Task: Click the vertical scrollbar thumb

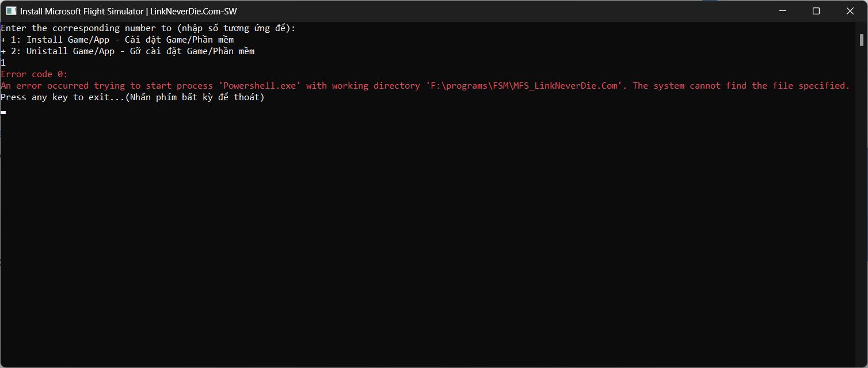Action: pos(862,40)
